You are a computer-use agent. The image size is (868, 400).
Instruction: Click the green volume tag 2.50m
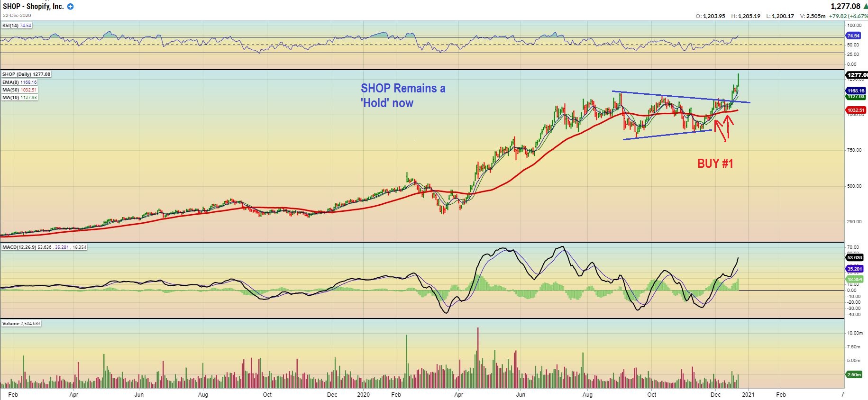(x=854, y=374)
